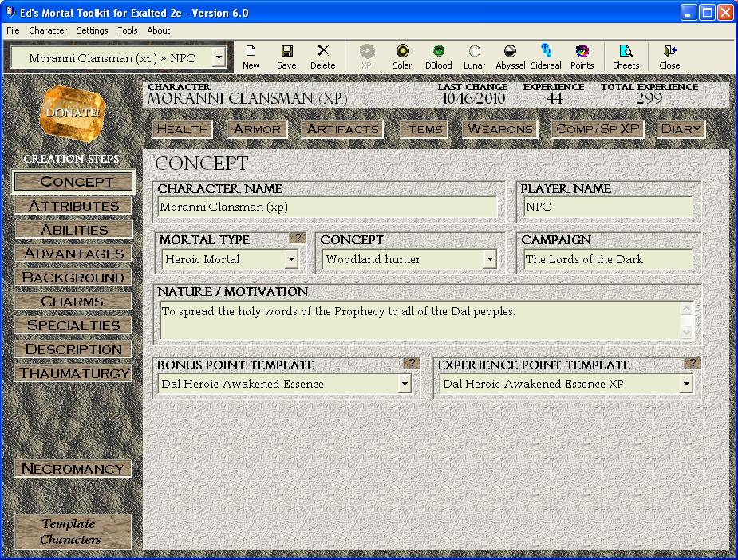
Task: Open the About menu
Action: tap(159, 30)
